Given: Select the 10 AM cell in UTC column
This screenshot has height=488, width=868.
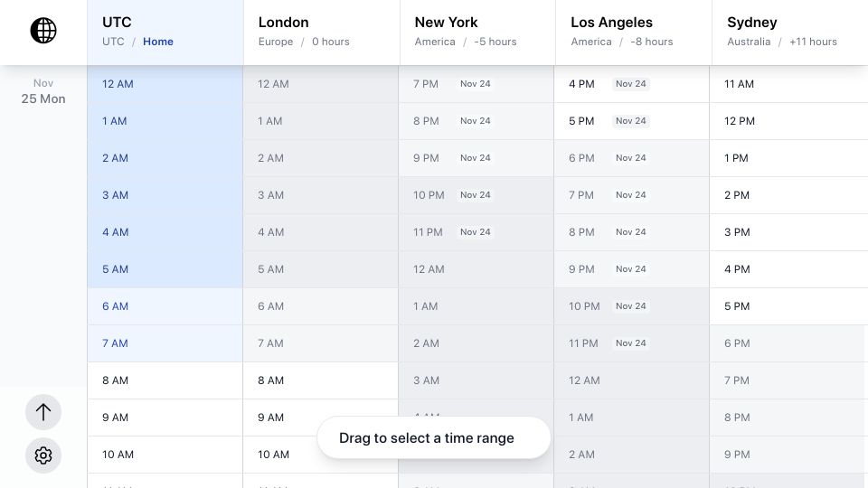Looking at the screenshot, I should pos(165,455).
